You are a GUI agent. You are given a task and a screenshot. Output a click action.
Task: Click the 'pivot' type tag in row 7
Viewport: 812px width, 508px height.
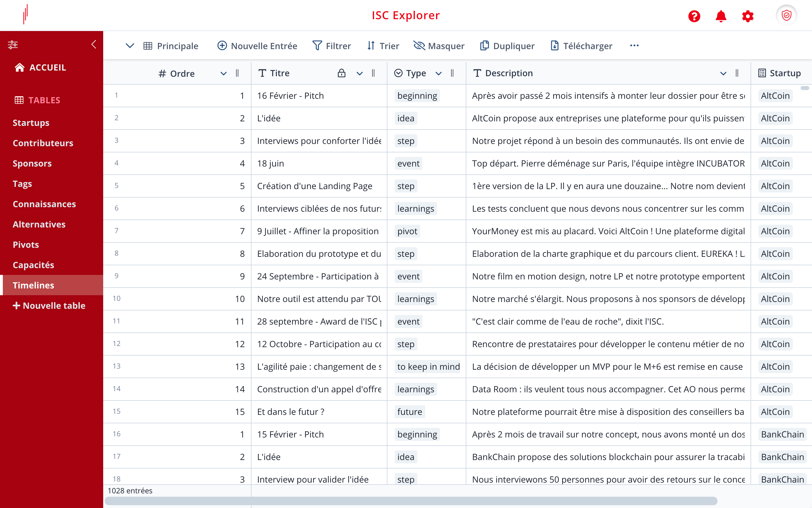point(407,231)
